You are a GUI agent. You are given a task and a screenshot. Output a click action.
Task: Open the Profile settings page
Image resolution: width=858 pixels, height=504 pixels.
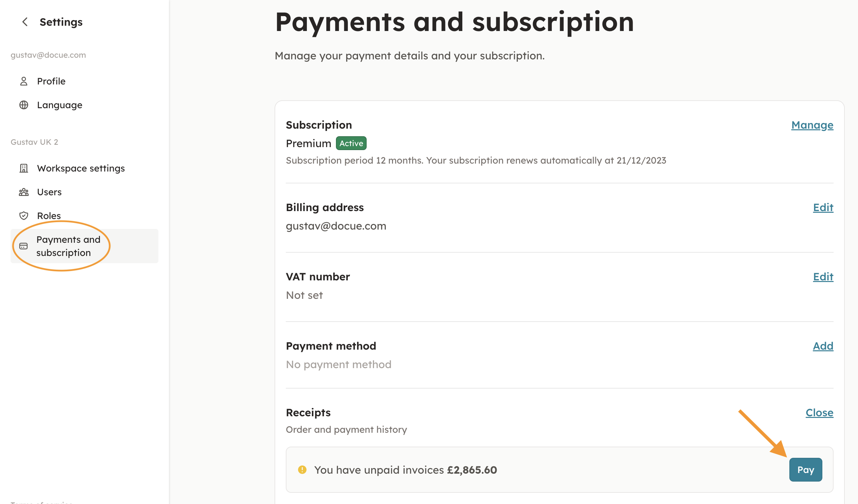click(x=51, y=81)
